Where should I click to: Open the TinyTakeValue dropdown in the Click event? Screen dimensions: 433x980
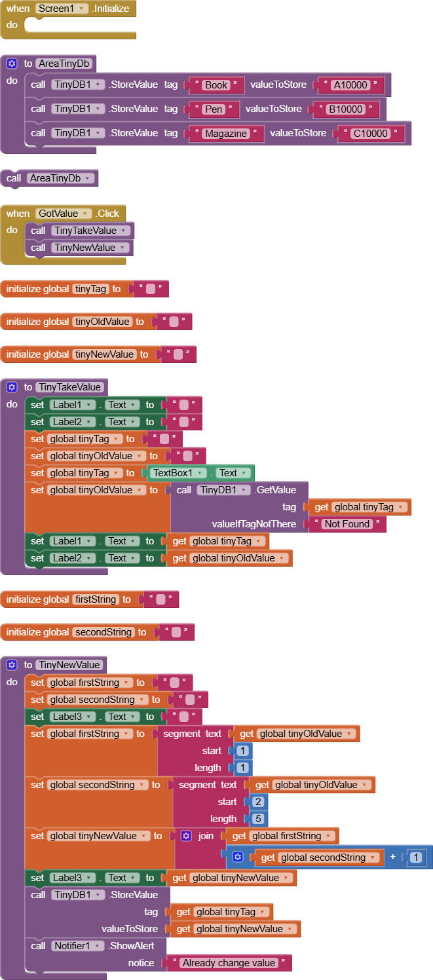[x=123, y=231]
